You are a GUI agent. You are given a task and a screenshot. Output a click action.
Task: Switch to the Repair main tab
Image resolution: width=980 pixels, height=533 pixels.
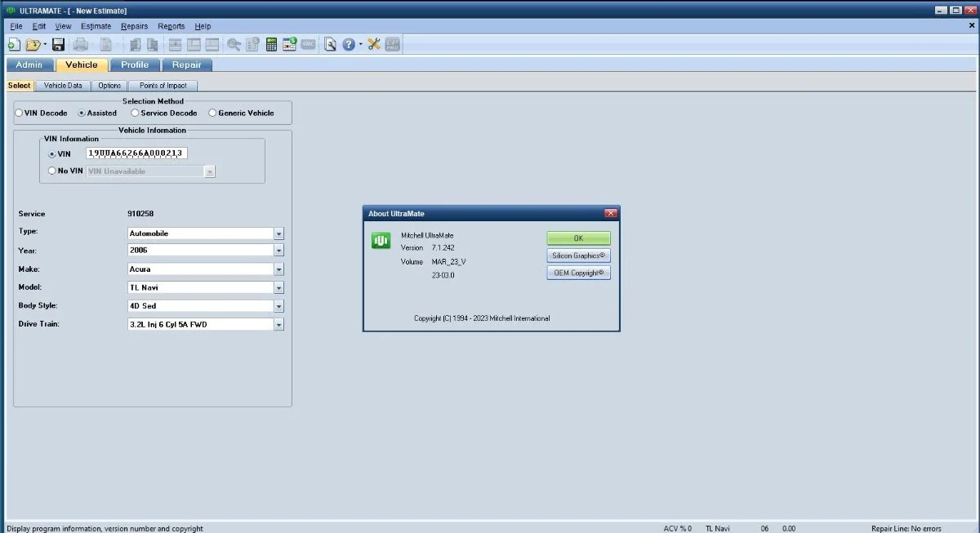(x=186, y=65)
